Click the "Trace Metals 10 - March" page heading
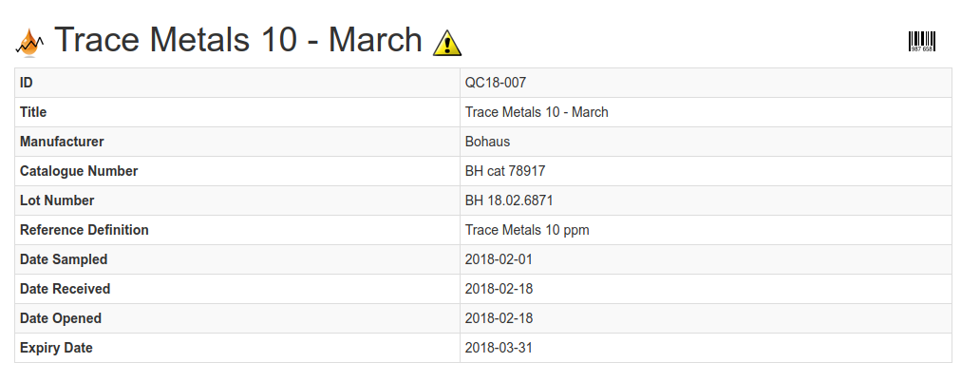This screenshot has width=980, height=382. point(238,40)
